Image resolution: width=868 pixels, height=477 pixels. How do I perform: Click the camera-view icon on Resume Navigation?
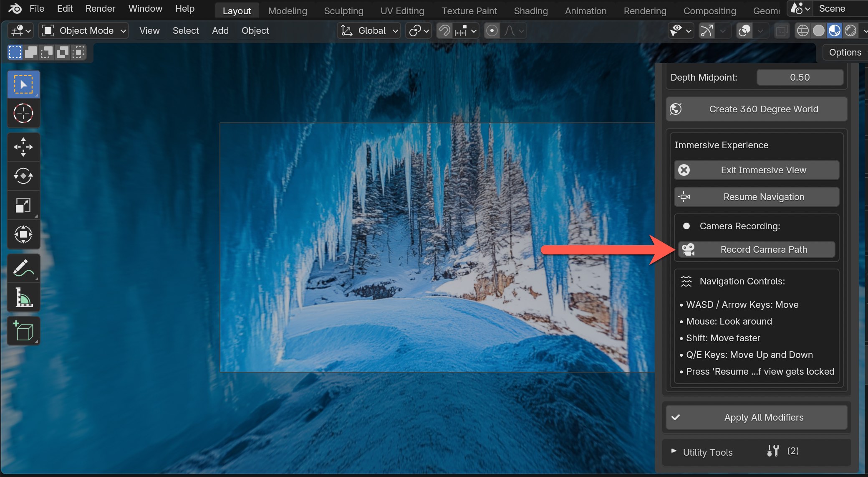[684, 197]
